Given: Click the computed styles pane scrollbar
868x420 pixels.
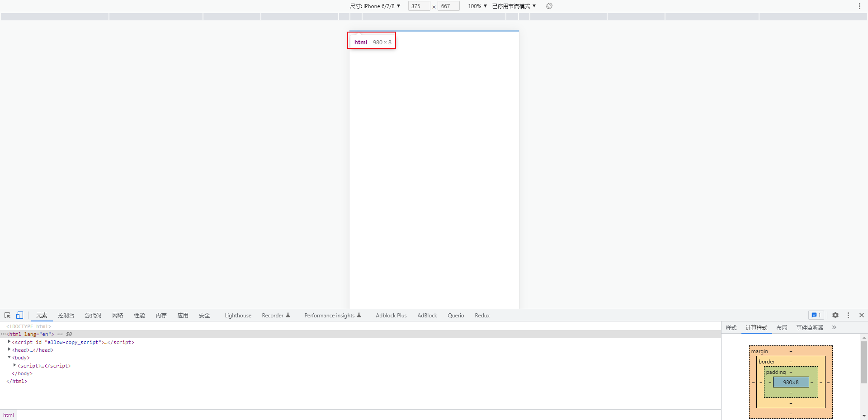Looking at the screenshot, I should click(864, 362).
